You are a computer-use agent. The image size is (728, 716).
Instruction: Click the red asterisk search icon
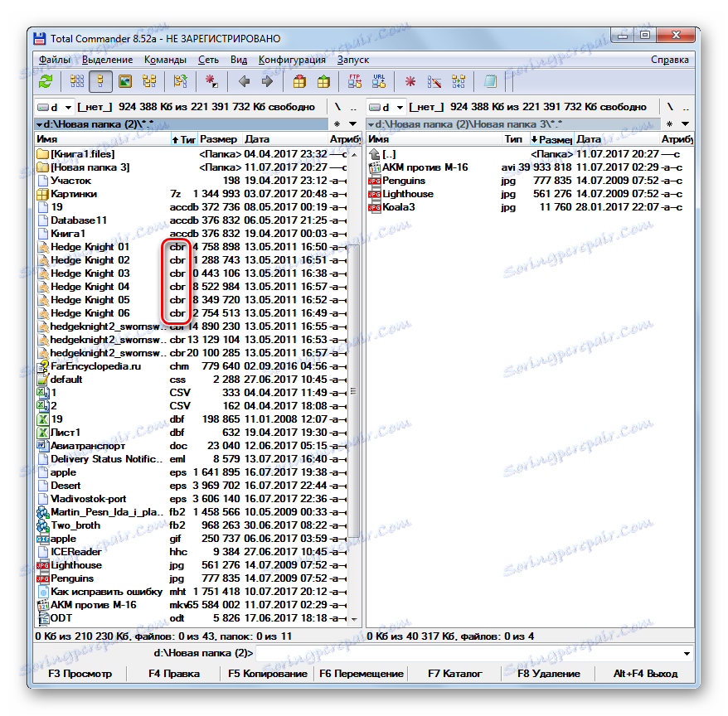pos(410,82)
